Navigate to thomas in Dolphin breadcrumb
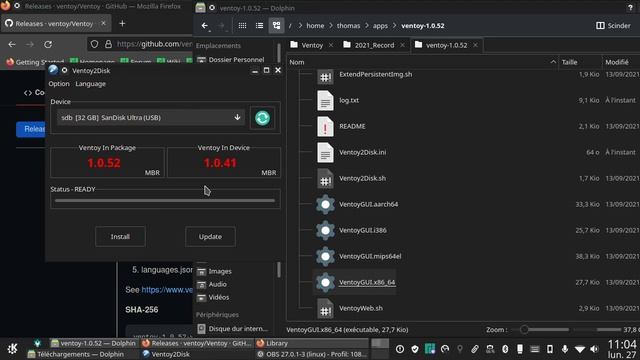The image size is (640, 360). (x=349, y=26)
